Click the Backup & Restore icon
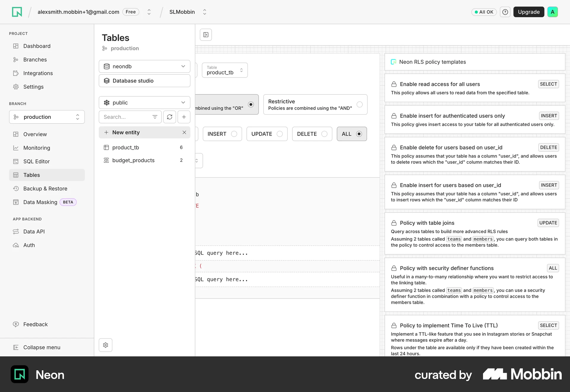The height and width of the screenshot is (392, 570). coord(16,189)
